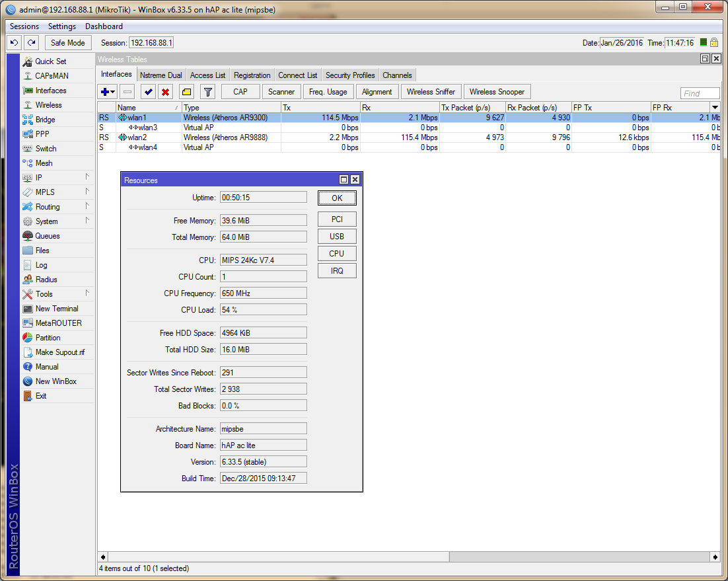Switch to the Security Profiles tab

coord(350,75)
